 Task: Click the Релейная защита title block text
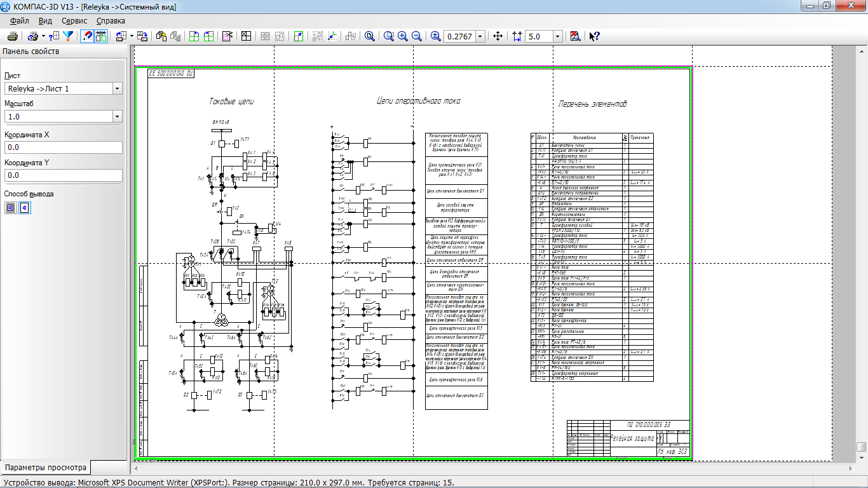pos(632,438)
